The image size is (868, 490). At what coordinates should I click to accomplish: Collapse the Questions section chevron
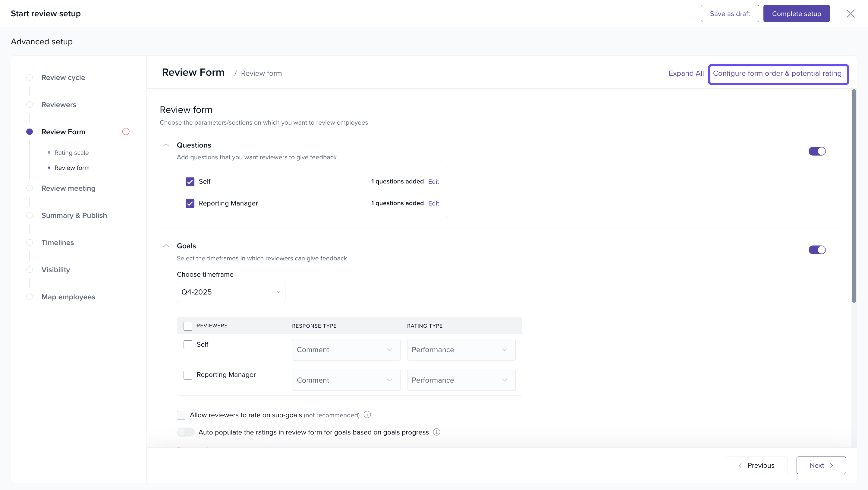tap(166, 145)
